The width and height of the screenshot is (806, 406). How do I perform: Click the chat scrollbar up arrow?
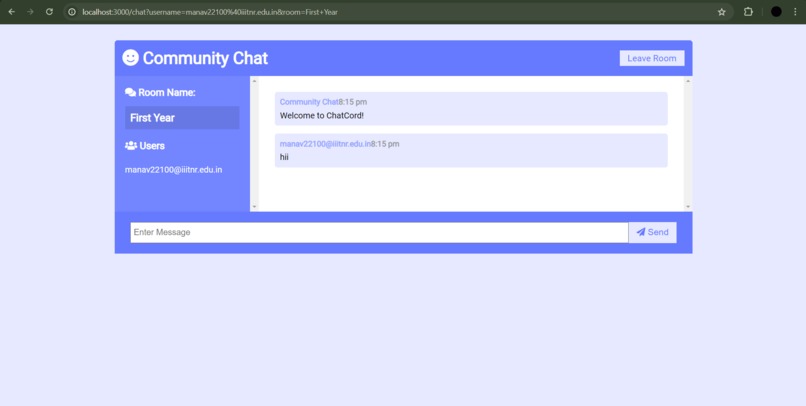pos(688,81)
